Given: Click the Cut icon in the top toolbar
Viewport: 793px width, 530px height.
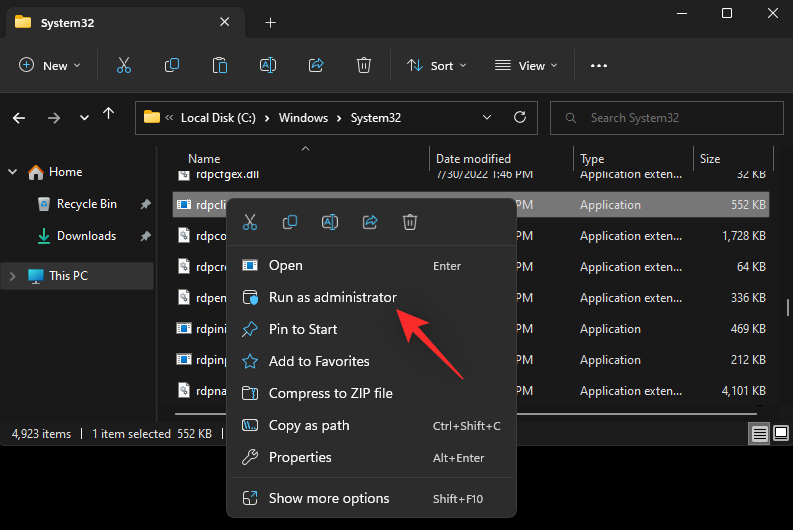Looking at the screenshot, I should (124, 65).
